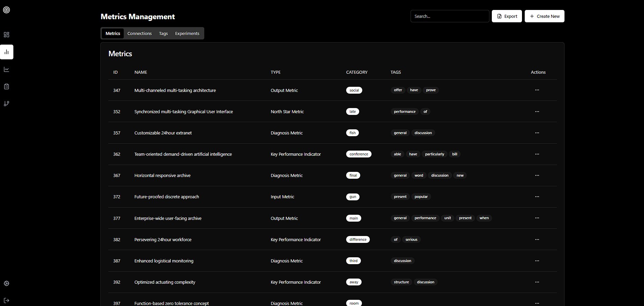Viewport: 644px width, 306px height.
Task: Switch to the Tags tab
Action: 163,33
